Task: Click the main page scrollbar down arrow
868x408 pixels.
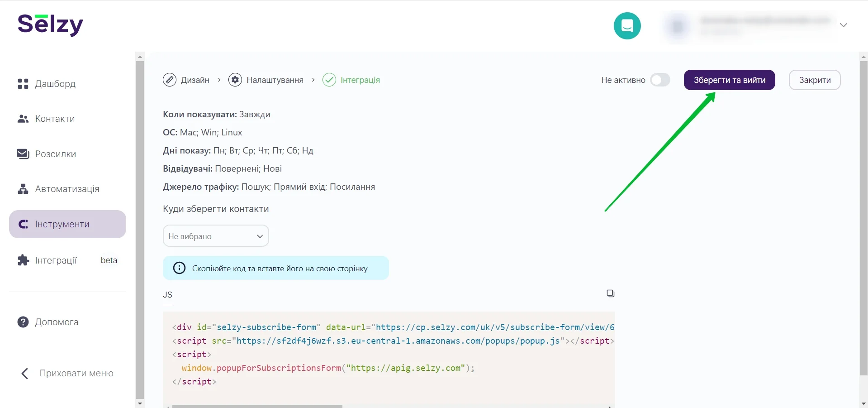Action: (x=863, y=403)
